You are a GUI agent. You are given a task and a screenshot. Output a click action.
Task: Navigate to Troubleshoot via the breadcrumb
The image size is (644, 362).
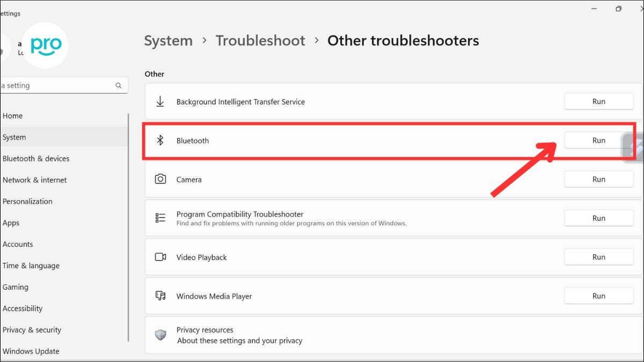(260, 40)
